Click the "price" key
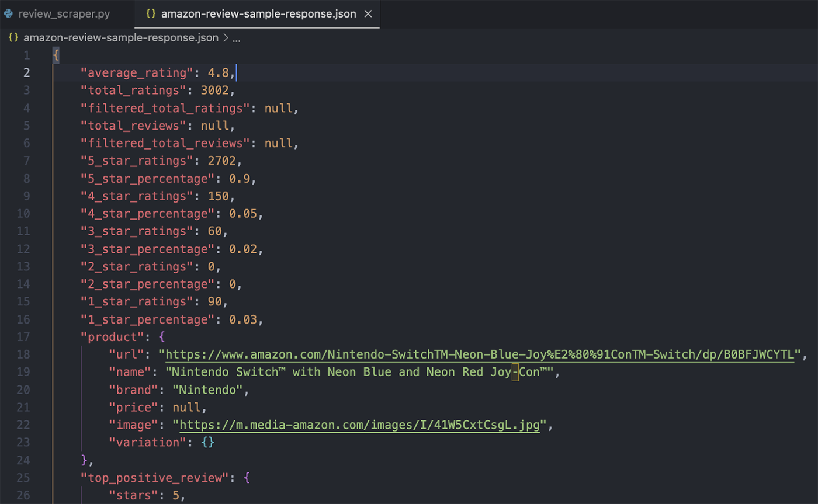This screenshot has width=818, height=504. tap(133, 407)
